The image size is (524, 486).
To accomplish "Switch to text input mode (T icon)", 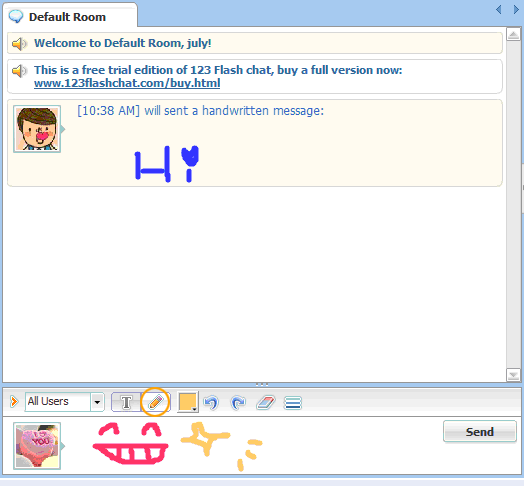I will (x=126, y=402).
